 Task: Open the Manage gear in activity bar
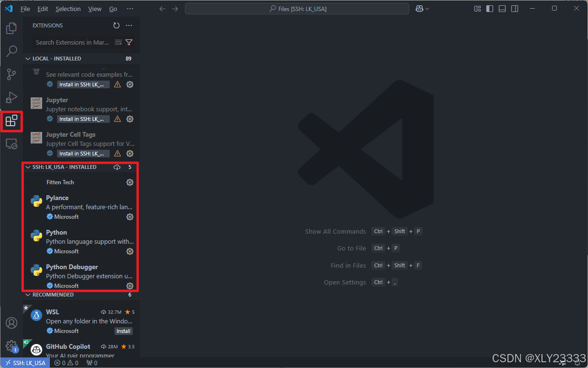pyautogui.click(x=12, y=344)
